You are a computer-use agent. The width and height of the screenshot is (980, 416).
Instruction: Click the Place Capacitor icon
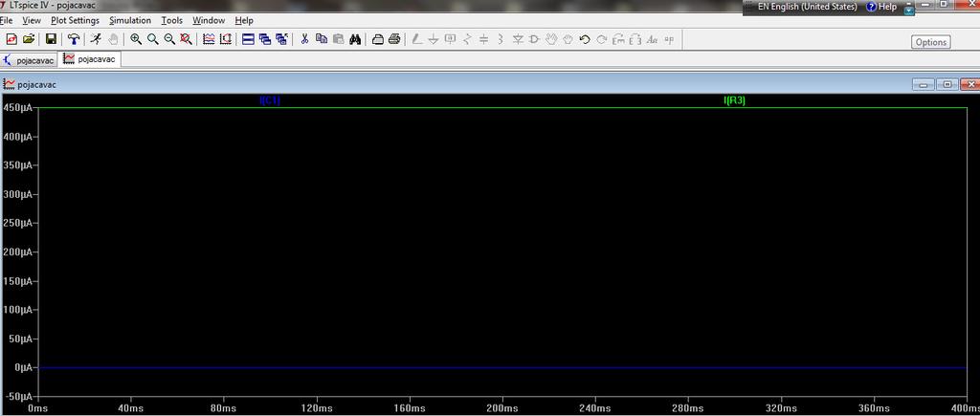(483, 39)
